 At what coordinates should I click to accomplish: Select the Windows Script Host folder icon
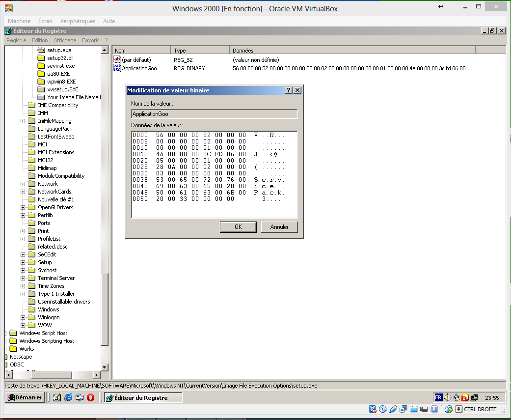(x=13, y=333)
